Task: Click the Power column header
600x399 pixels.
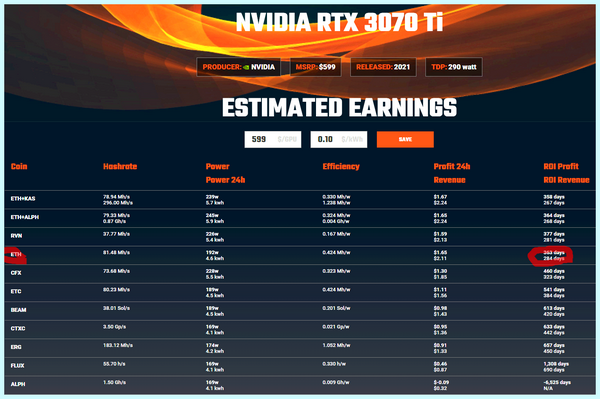Action: click(x=217, y=166)
